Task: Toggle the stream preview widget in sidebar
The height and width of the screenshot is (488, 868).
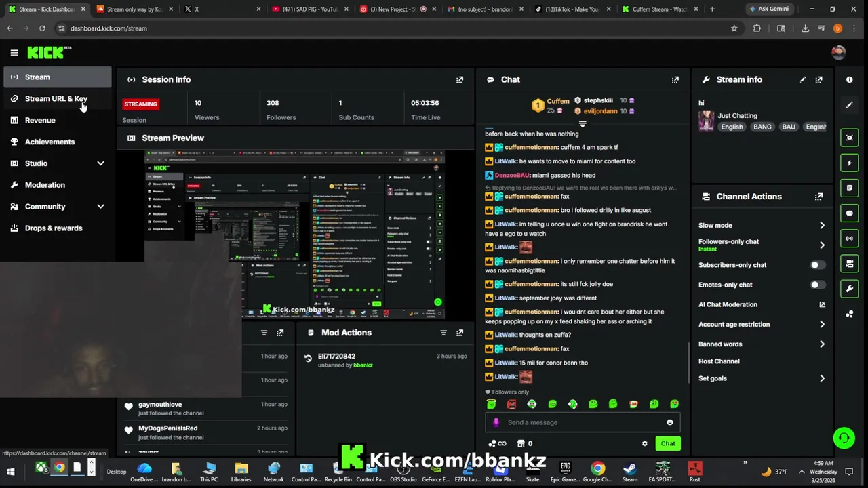Action: pos(850,138)
